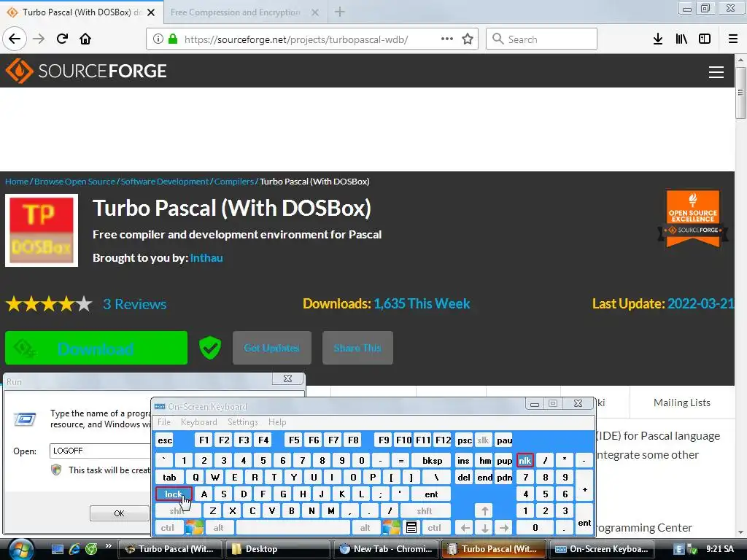Open the SourceForge site navigation menu icon

point(716,72)
